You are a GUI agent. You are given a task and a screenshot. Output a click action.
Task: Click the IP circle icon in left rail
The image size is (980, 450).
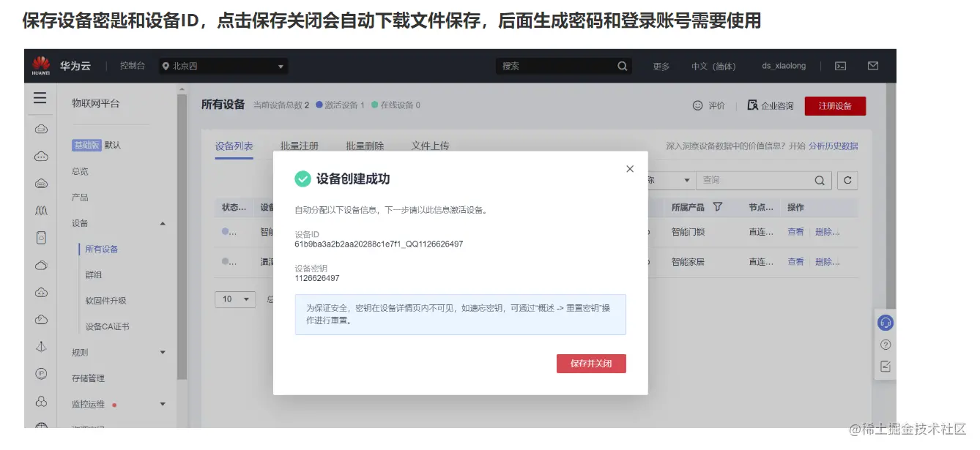pos(41,374)
